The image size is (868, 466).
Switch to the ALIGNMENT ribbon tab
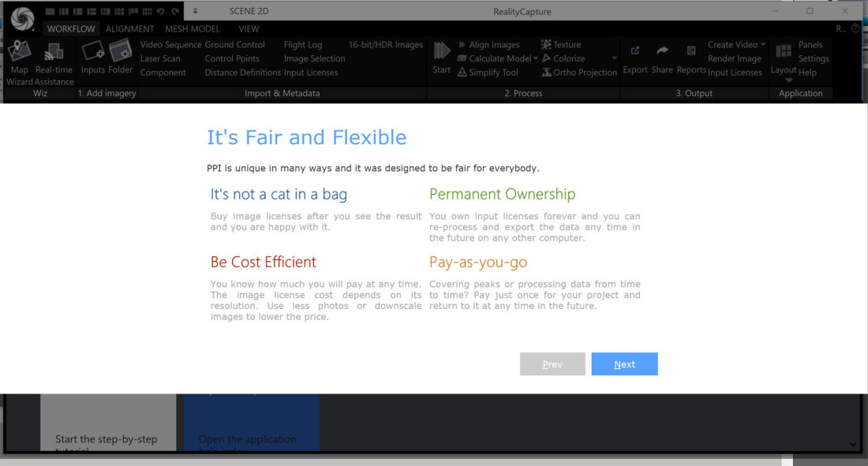[129, 28]
